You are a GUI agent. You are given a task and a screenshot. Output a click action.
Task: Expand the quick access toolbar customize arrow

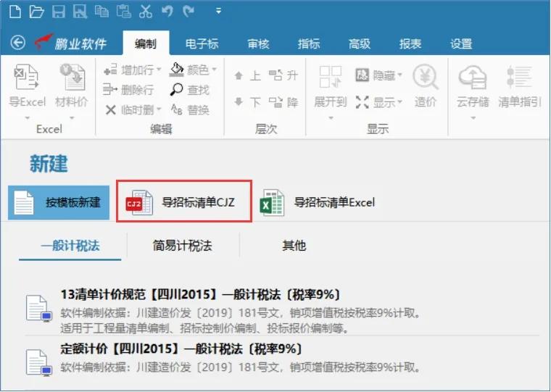(x=219, y=12)
